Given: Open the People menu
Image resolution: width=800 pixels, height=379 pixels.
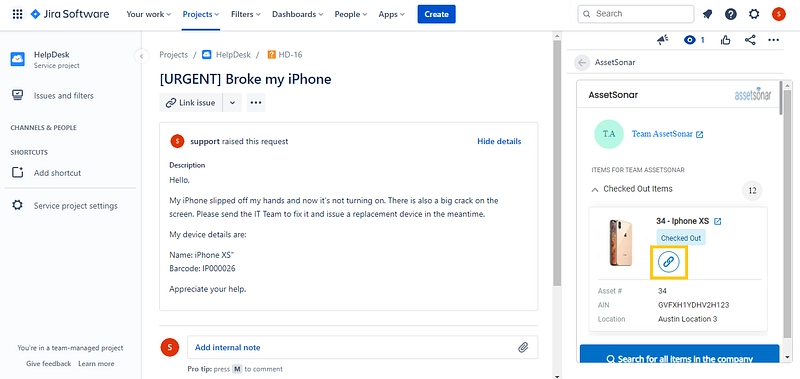Looking at the screenshot, I should [x=351, y=14].
